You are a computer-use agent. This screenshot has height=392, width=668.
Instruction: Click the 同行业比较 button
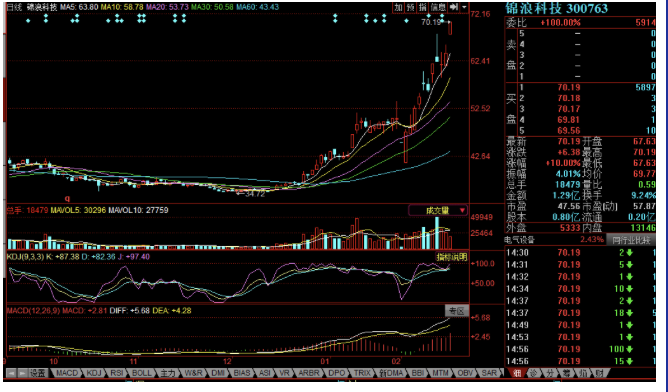[631, 240]
